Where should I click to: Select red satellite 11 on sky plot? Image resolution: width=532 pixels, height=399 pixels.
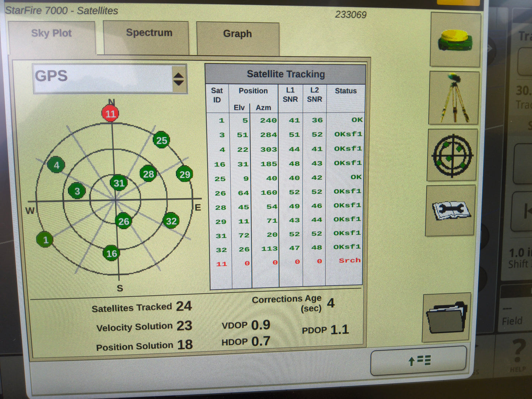pos(110,114)
